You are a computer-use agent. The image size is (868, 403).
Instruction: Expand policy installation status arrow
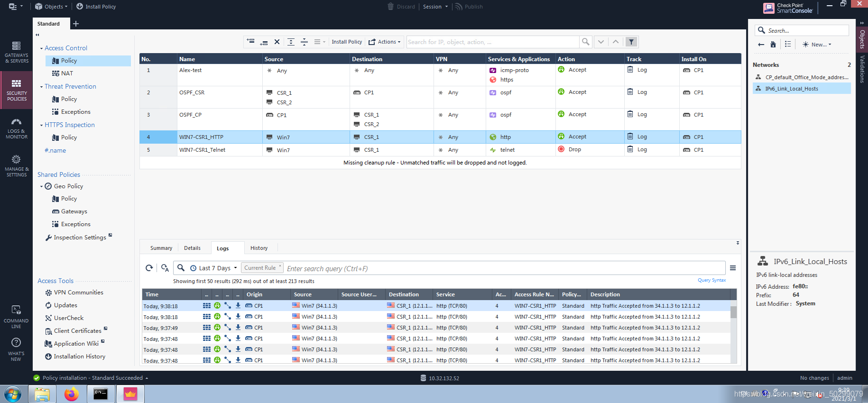coord(147,378)
